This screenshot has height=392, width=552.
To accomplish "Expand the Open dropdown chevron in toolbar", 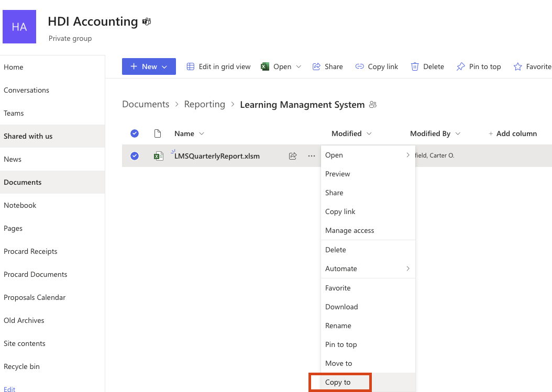I will tap(299, 66).
